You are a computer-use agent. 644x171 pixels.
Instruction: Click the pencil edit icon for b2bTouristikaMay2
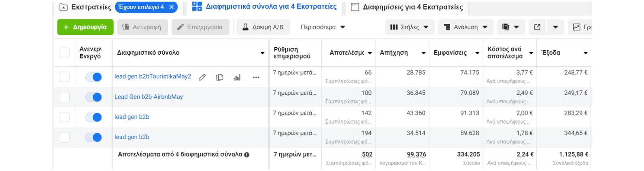(x=202, y=77)
